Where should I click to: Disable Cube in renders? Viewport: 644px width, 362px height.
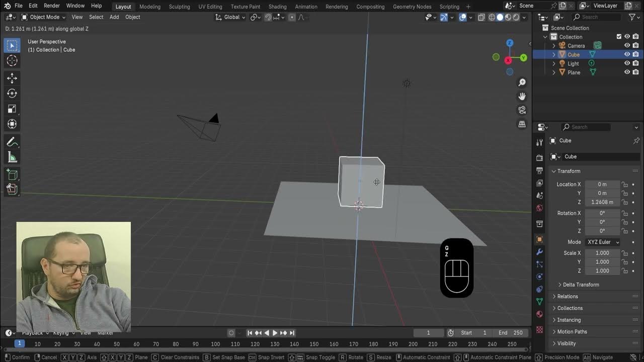(x=636, y=54)
